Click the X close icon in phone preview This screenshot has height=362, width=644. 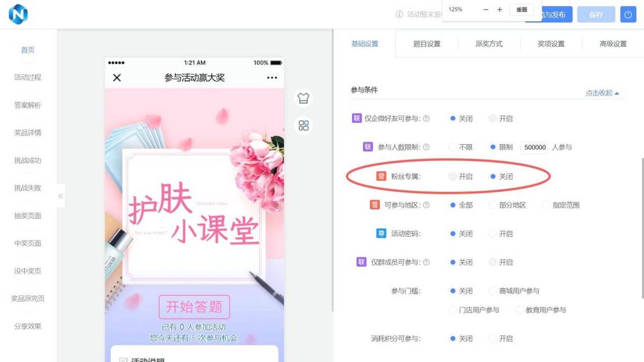tap(117, 78)
